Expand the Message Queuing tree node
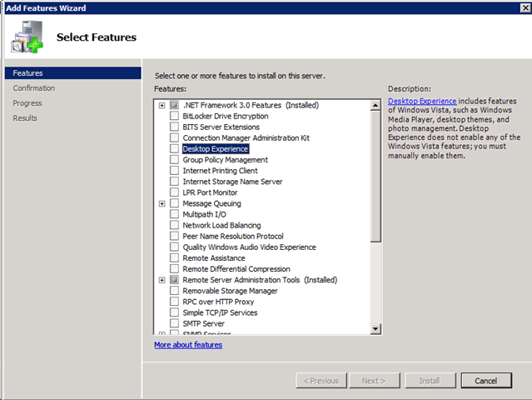Image resolution: width=532 pixels, height=400 pixels. (x=162, y=203)
